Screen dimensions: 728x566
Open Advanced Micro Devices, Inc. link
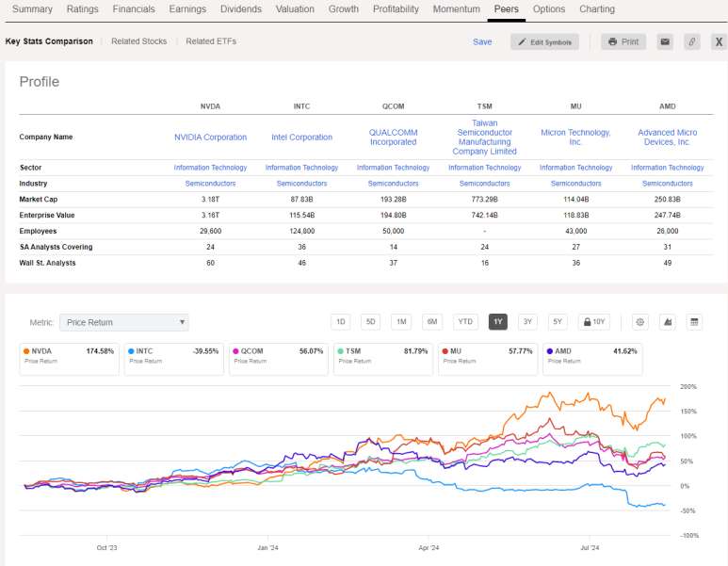click(667, 137)
